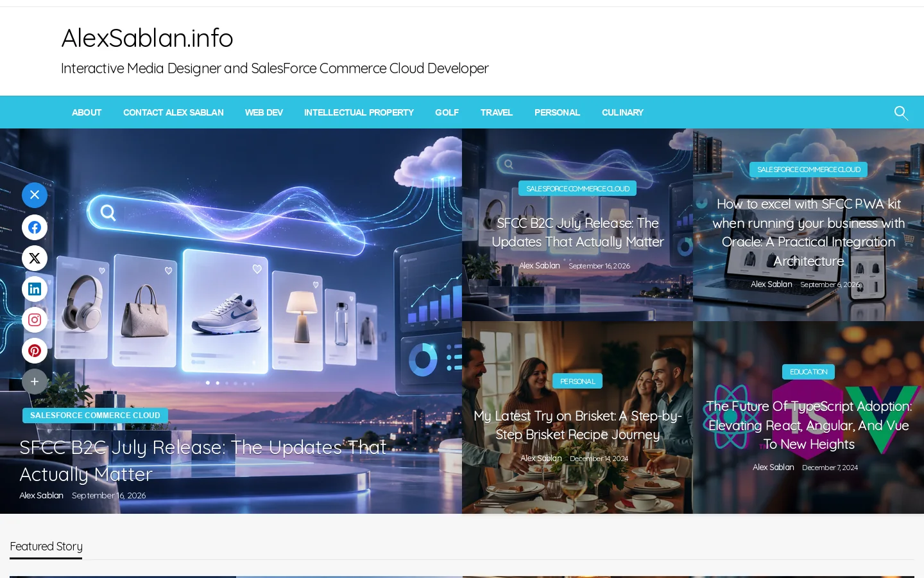924x578 pixels.
Task: Open the Travel category
Action: 497,112
